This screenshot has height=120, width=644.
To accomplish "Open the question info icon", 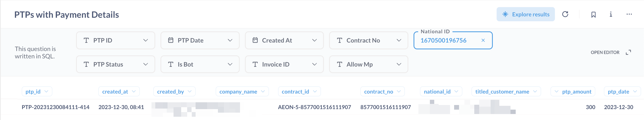I will [x=611, y=14].
